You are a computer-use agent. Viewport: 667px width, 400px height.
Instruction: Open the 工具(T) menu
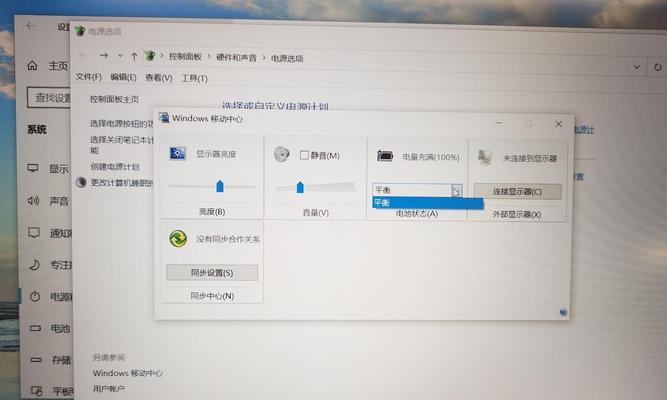(x=194, y=78)
